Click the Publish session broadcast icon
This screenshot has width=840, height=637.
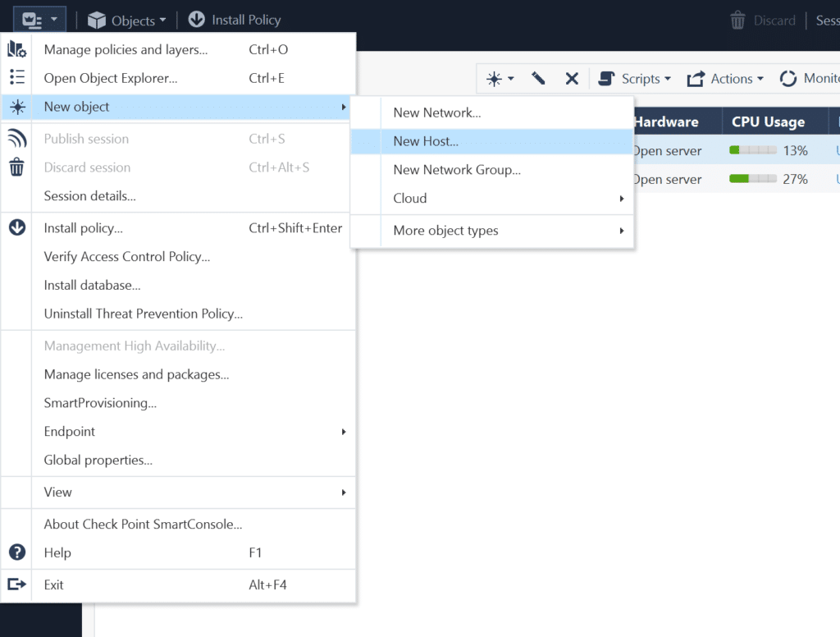pos(16,138)
